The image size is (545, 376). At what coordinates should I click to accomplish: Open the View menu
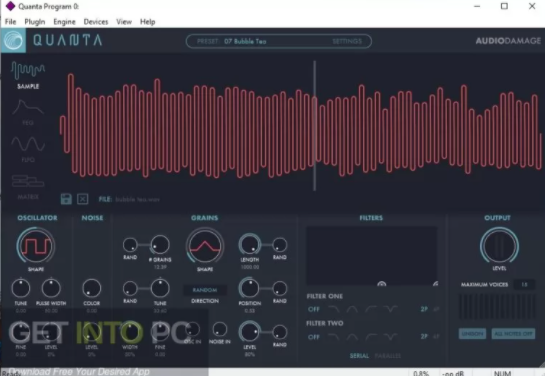coord(124,22)
